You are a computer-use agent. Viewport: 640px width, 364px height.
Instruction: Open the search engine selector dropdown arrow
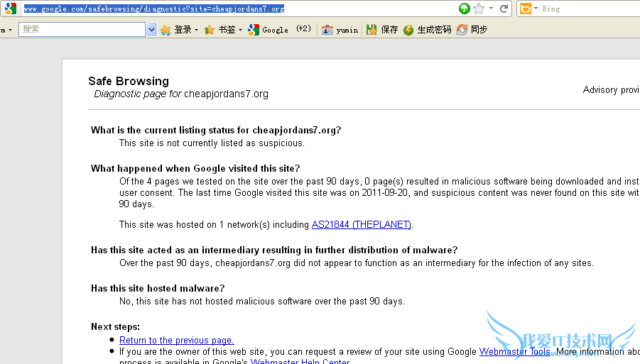coord(536,9)
